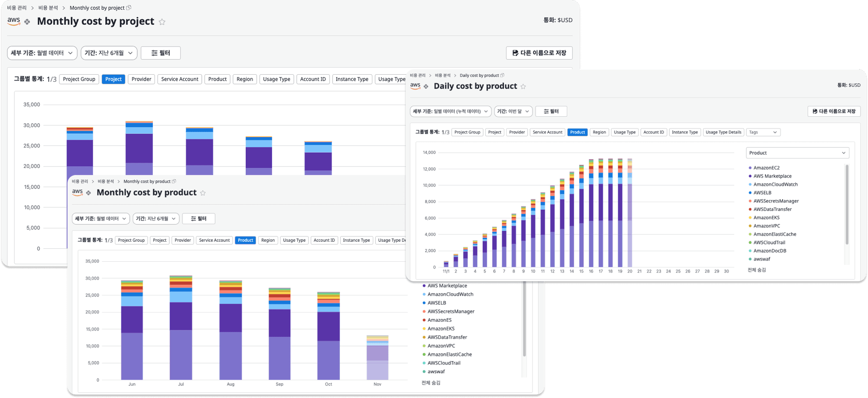Click the AWSELB color dot in daily legend
This screenshot has height=398, width=868.
(750, 193)
